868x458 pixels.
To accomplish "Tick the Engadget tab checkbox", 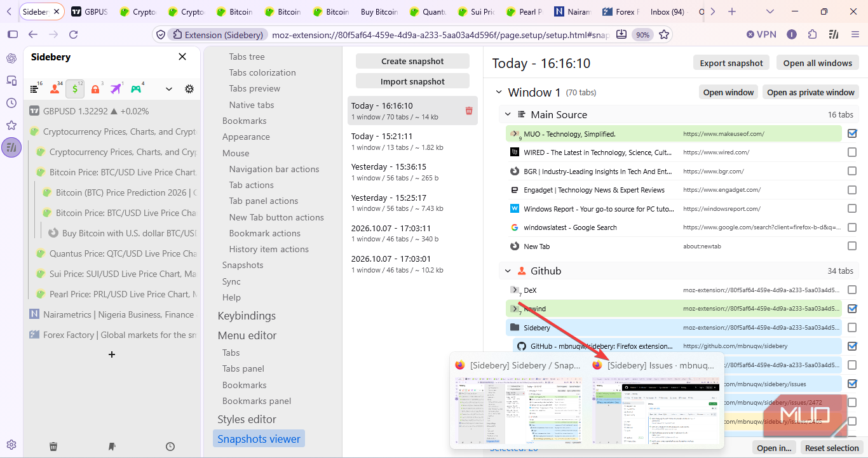I will click(x=852, y=190).
